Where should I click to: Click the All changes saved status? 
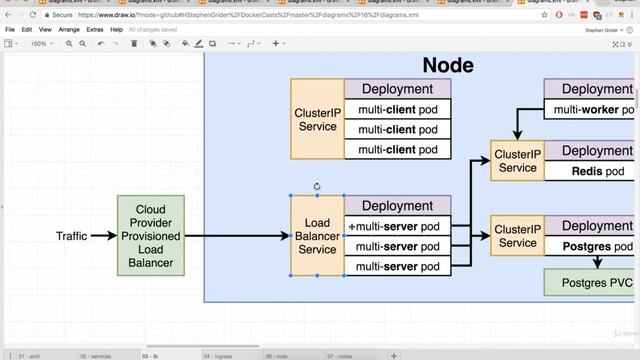click(153, 29)
